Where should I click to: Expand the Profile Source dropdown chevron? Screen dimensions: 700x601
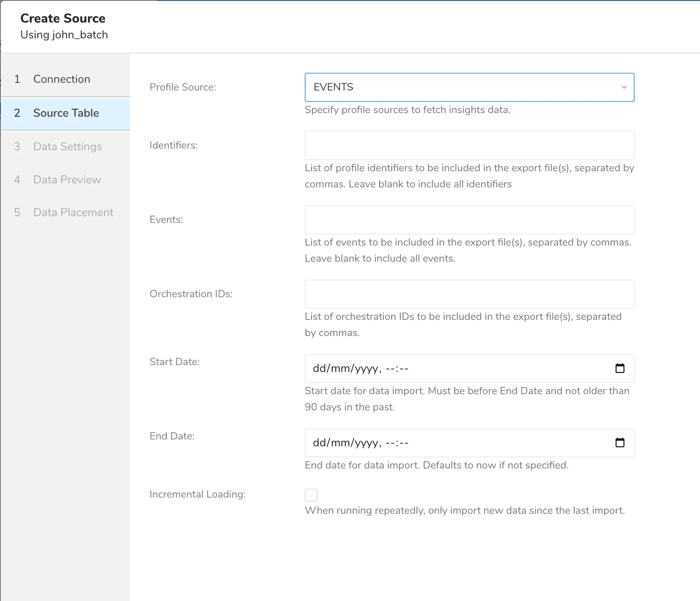(x=624, y=87)
